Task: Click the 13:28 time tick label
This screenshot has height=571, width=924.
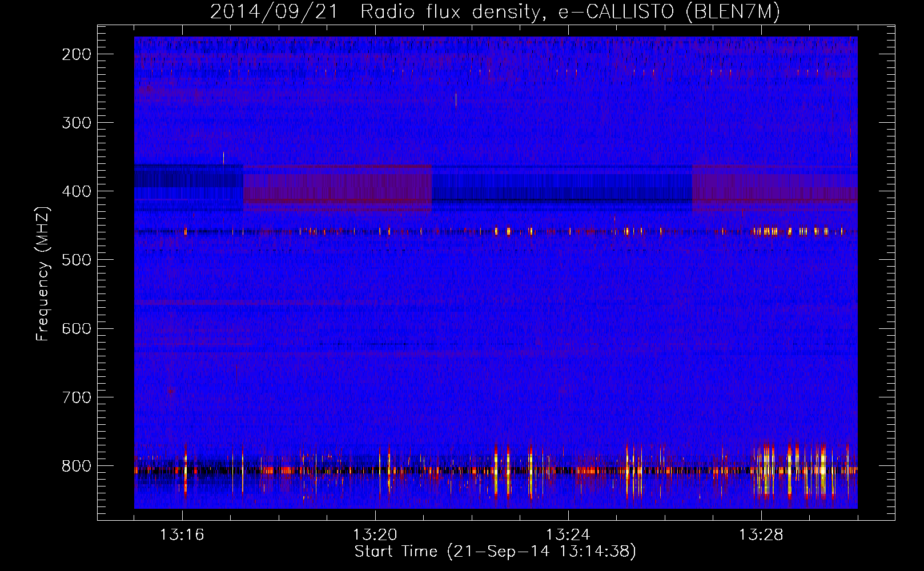Action: [x=761, y=535]
